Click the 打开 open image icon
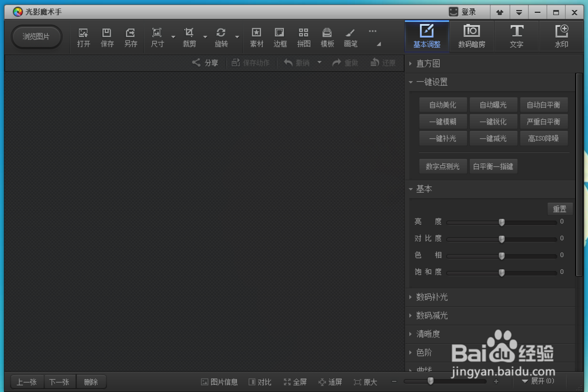Viewport: 588px width, 392px height. [83, 36]
